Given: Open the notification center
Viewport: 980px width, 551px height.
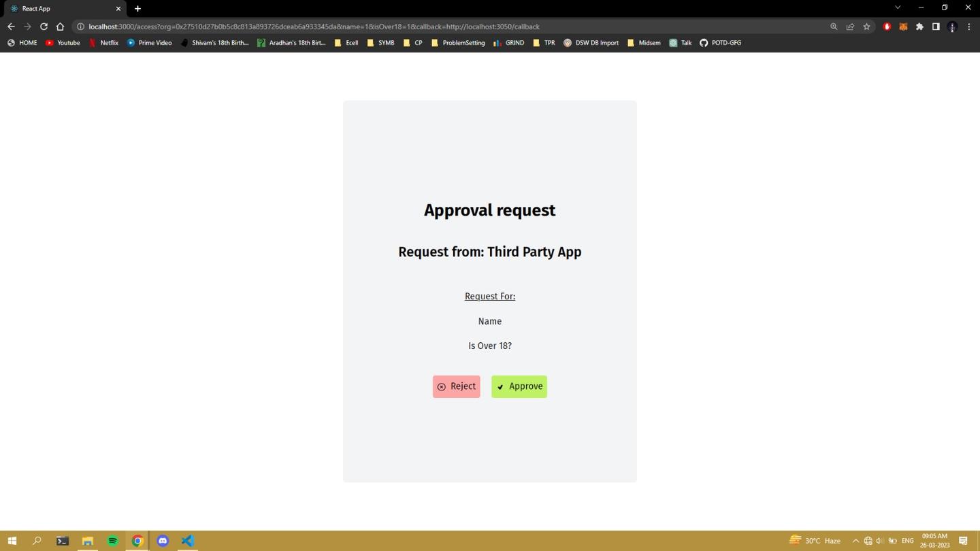Looking at the screenshot, I should point(963,541).
